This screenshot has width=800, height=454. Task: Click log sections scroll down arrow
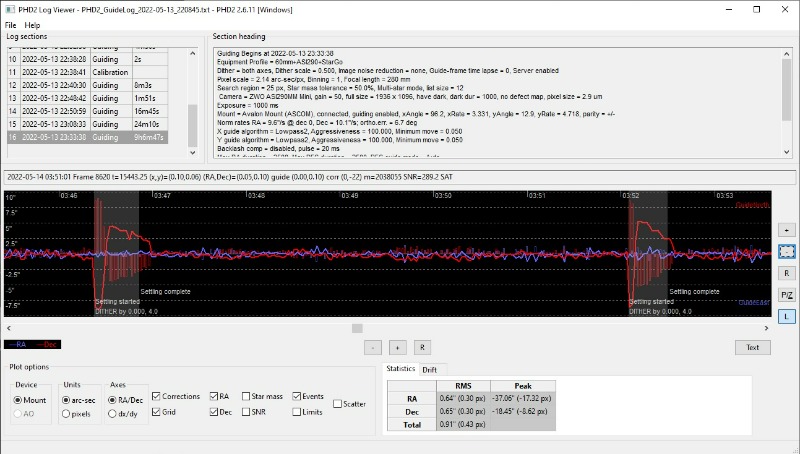pos(192,152)
